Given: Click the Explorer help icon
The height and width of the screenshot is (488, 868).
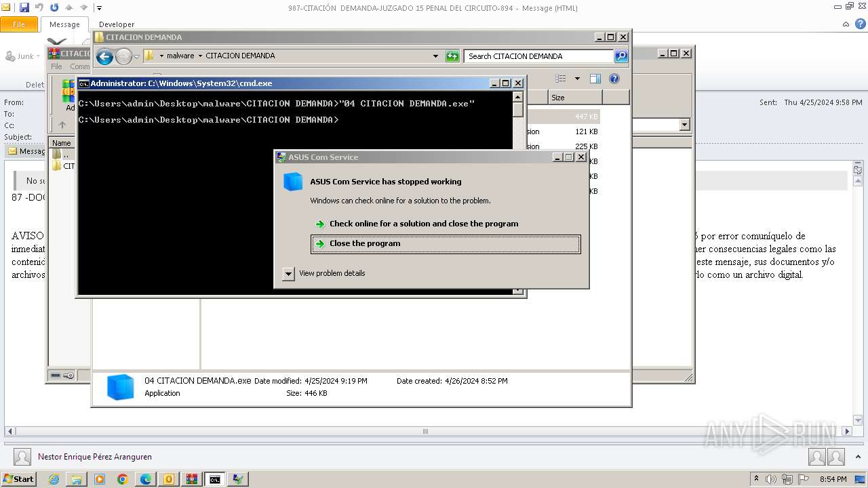Looking at the screenshot, I should pyautogui.click(x=614, y=79).
